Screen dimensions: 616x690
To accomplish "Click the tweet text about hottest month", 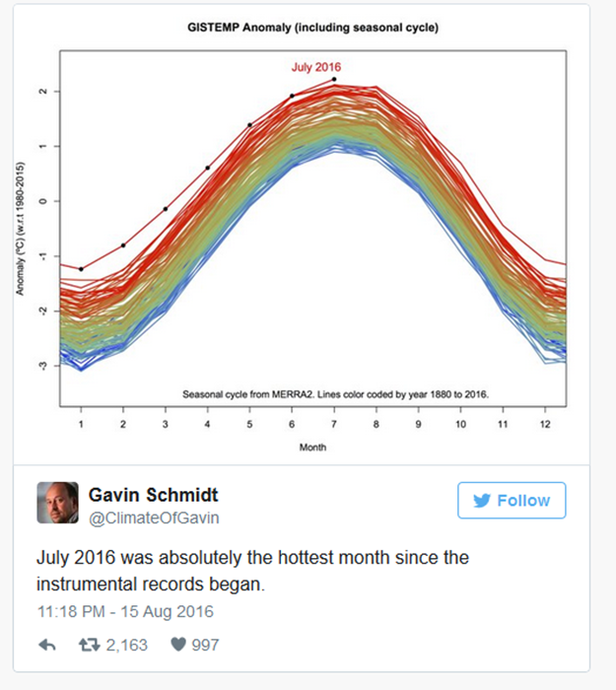I will (x=253, y=571).
